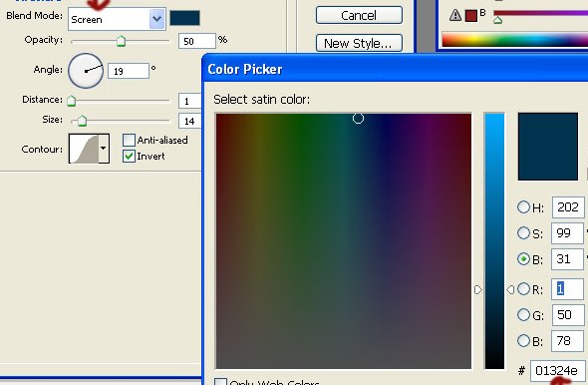Click the Cancel button
This screenshot has height=385, width=588.
(x=359, y=15)
